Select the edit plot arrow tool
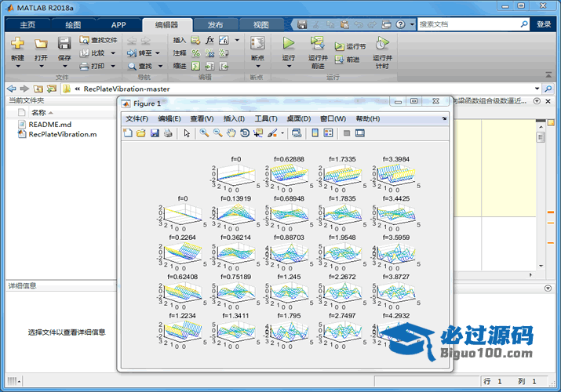Screen dimensions: 561x392 [x=187, y=133]
